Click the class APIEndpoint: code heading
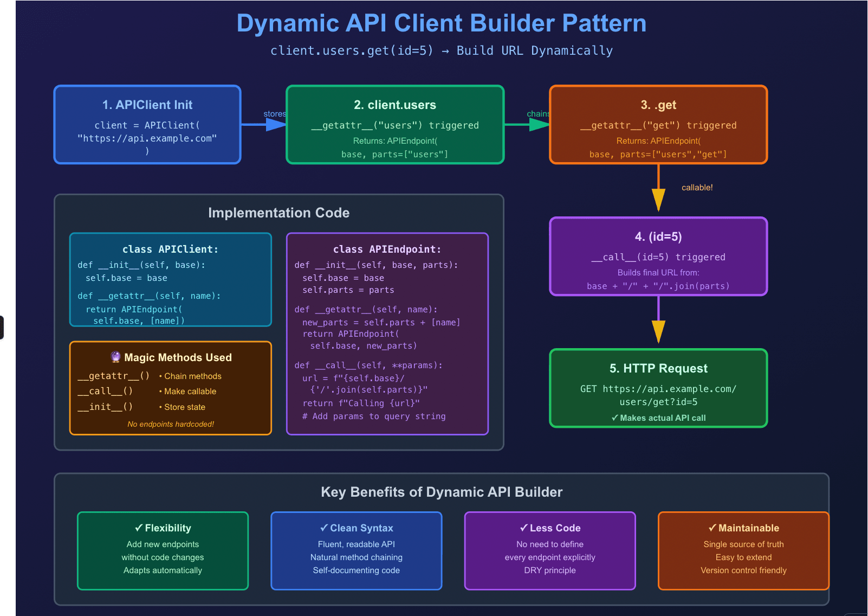Image resolution: width=868 pixels, height=616 pixels. [387, 249]
